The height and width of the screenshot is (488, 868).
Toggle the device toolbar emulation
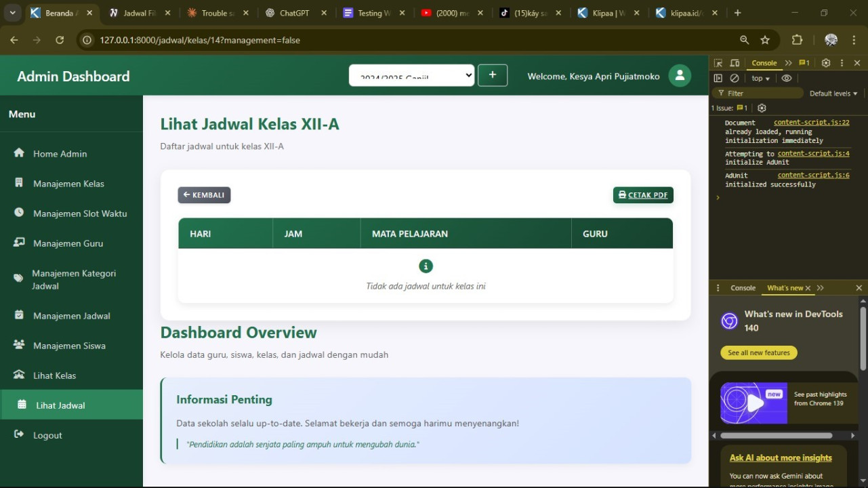[735, 63]
